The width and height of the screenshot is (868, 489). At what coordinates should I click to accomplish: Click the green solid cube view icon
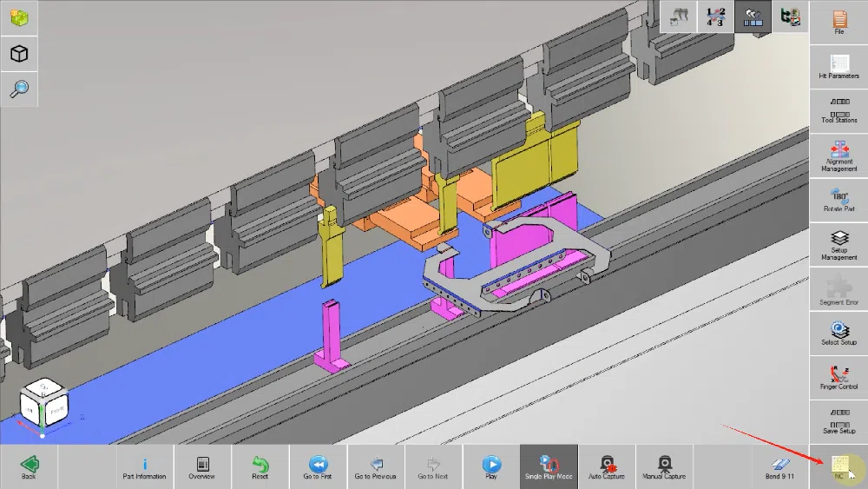click(x=19, y=18)
